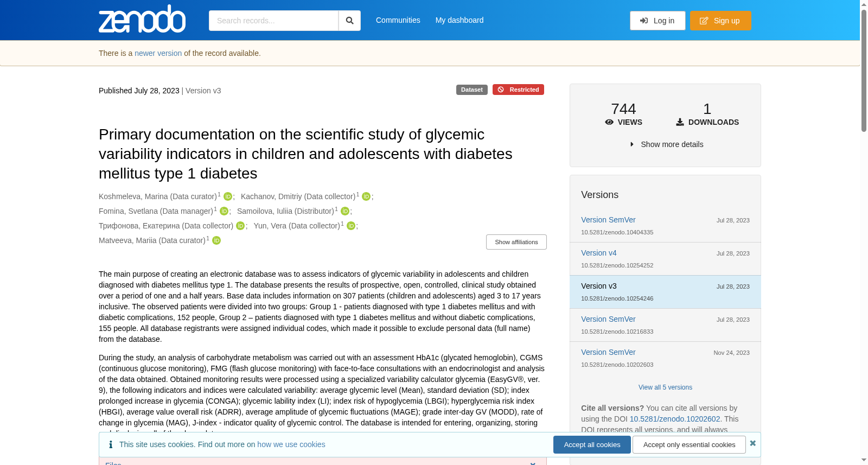Open ORCID icon next to Yun, Vera
This screenshot has height=465, width=868.
click(x=351, y=226)
